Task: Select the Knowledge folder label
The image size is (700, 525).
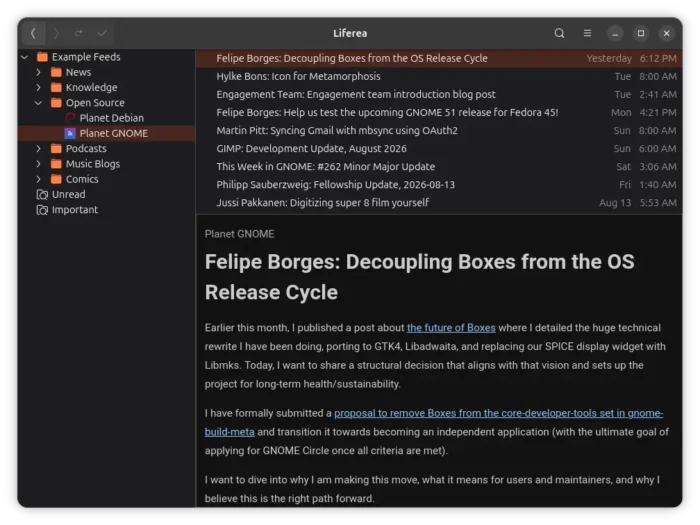Action: [x=92, y=88]
